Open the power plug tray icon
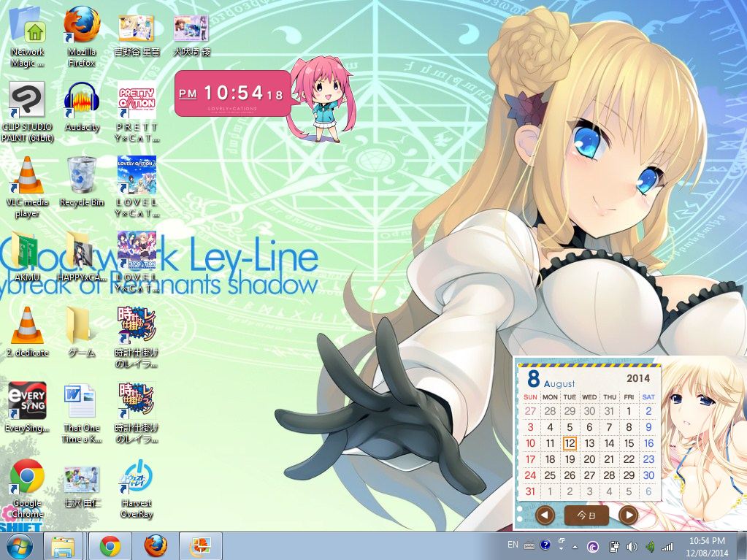 tap(614, 547)
